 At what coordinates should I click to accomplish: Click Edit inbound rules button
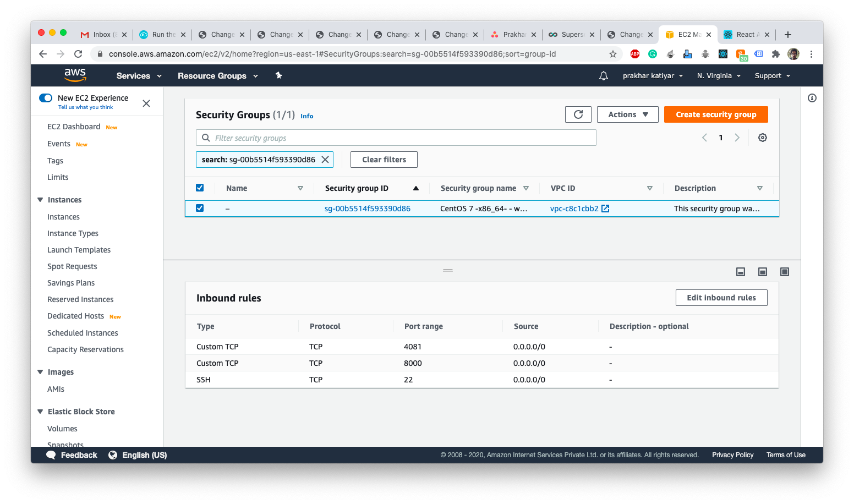coord(721,298)
